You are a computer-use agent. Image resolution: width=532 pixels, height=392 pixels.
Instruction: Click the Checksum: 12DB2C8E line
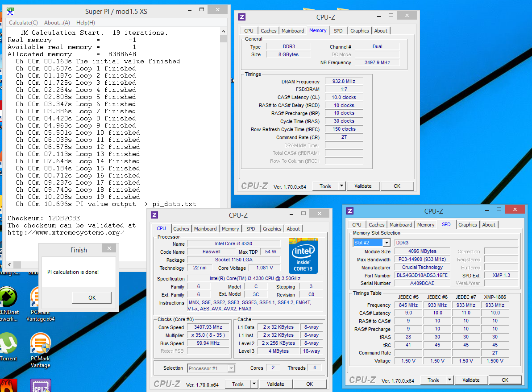point(44,218)
